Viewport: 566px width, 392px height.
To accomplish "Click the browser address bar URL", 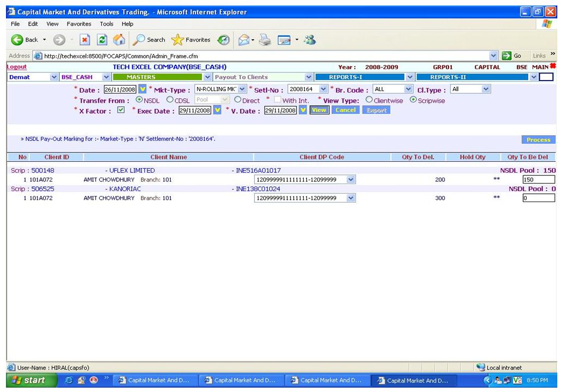I will [121, 56].
